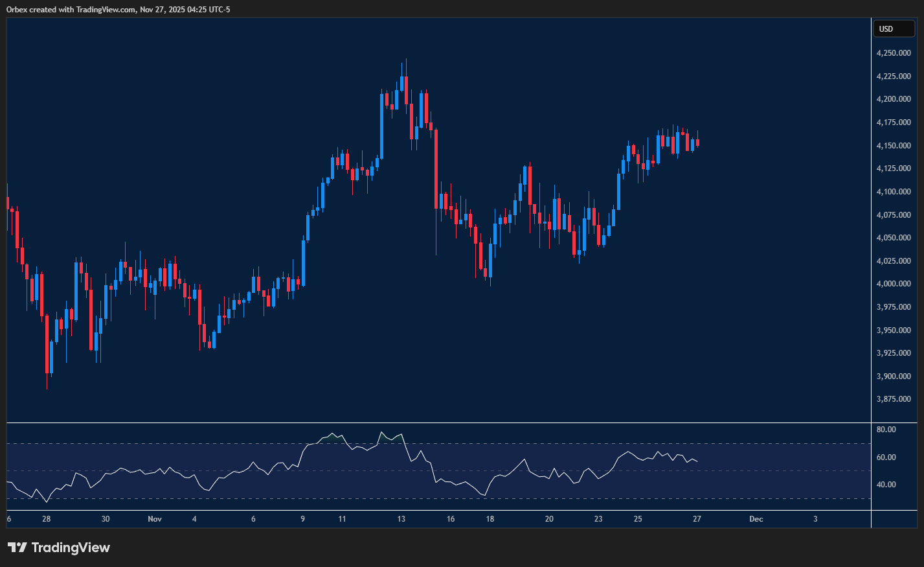Click the lowest wick near October 28

tap(47, 376)
